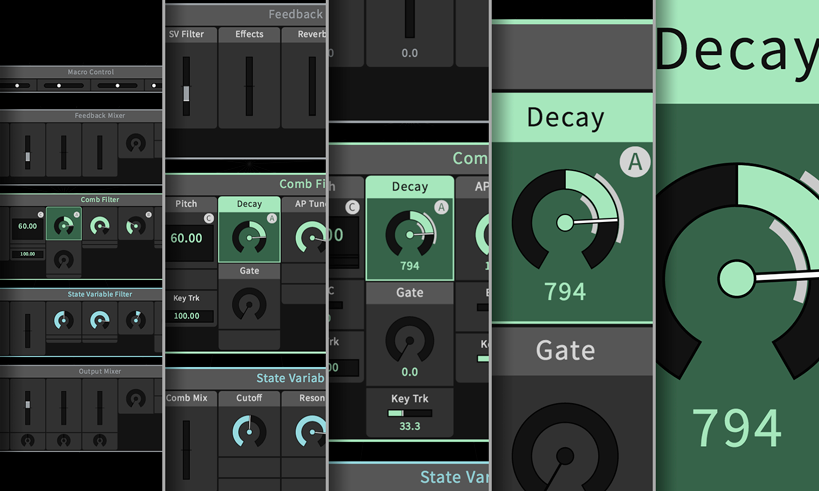Click the Gate 0.0 value in middle panel

point(410,372)
